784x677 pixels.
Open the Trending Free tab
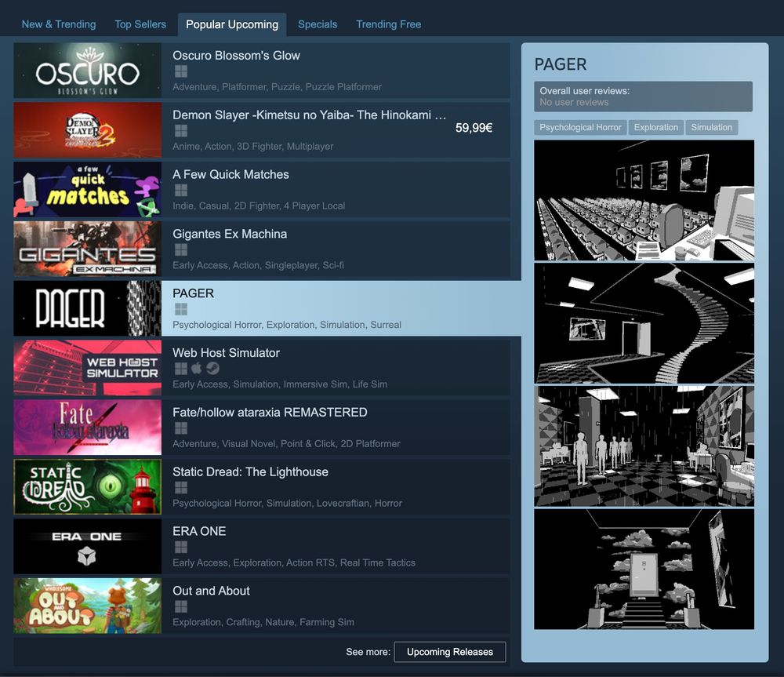pyautogui.click(x=389, y=24)
